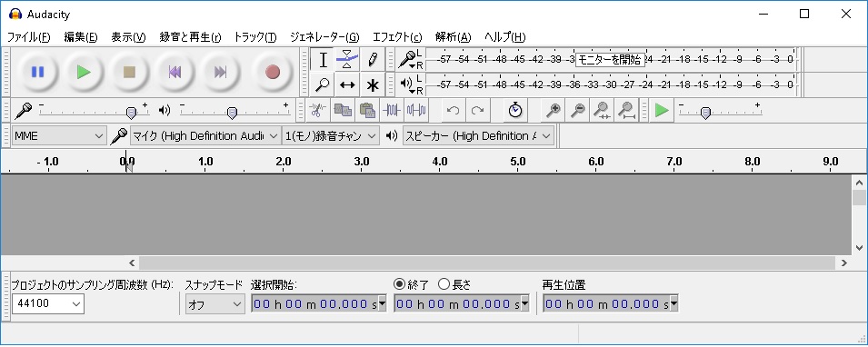Open the スナップモード オフ dropdown
Screen dimensions: 868x347
(x=215, y=303)
